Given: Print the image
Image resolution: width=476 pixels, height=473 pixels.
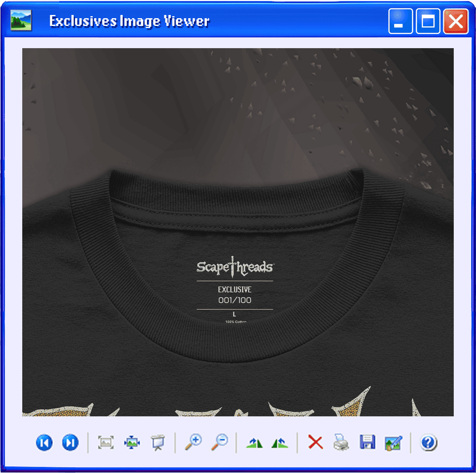Looking at the screenshot, I should coord(341,442).
